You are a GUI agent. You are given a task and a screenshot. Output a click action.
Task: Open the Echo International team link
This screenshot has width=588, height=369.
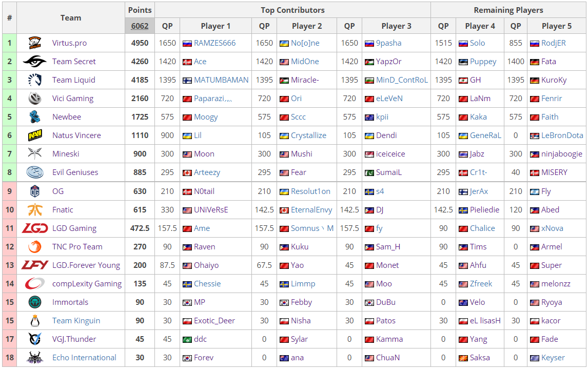[x=84, y=357]
